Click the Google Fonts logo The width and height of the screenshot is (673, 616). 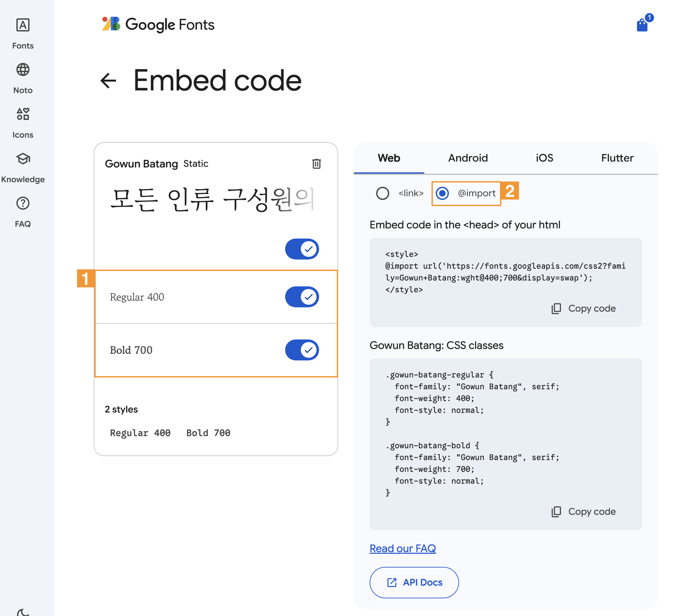click(x=158, y=24)
